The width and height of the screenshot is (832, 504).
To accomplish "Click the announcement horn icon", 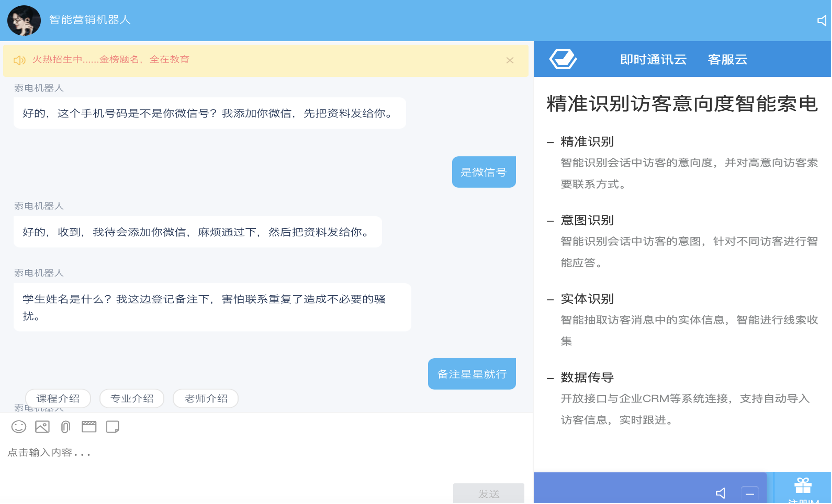I will pyautogui.click(x=19, y=60).
